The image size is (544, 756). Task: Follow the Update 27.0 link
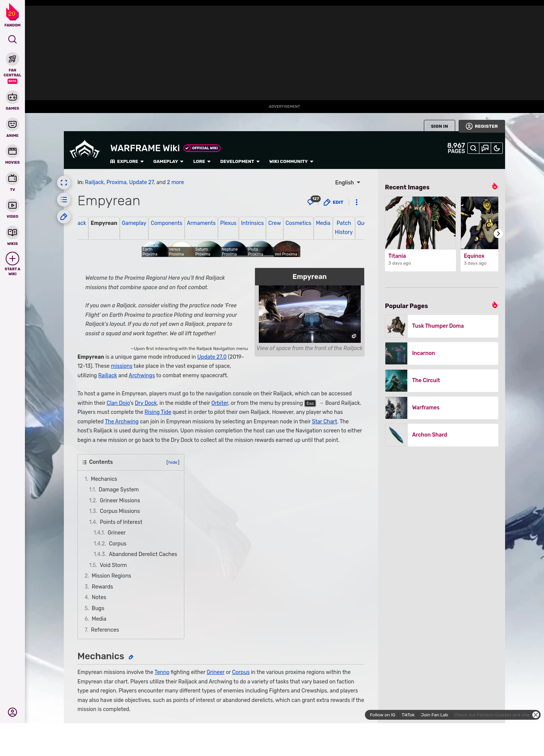[212, 357]
